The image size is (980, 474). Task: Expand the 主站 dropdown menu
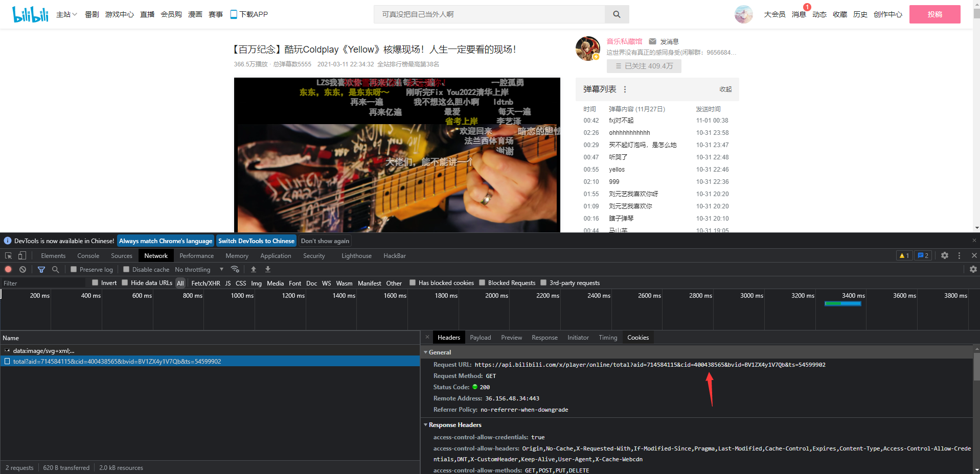pos(66,14)
